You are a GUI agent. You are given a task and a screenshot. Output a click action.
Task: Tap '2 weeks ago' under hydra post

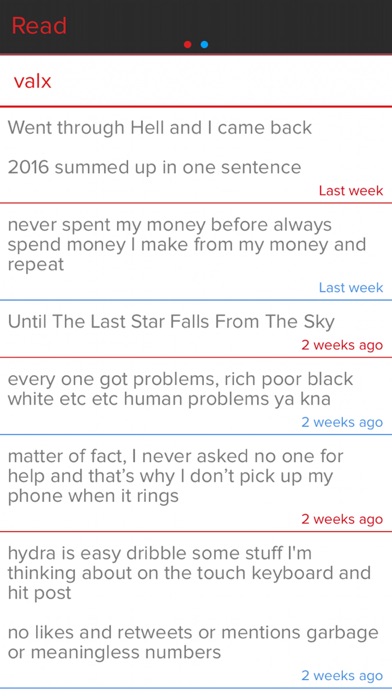coord(342,676)
